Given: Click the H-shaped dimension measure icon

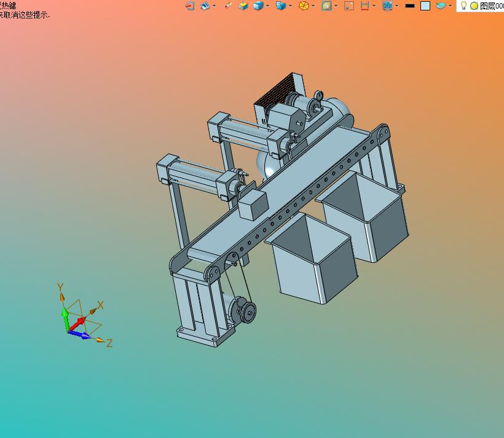Looking at the screenshot, I should coord(365,6).
